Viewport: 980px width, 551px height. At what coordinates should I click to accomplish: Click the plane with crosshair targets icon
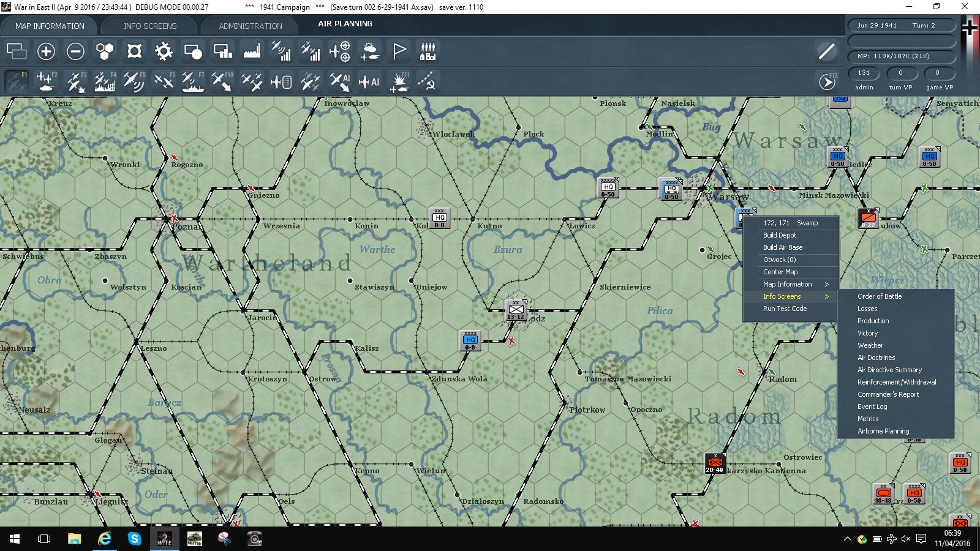click(x=340, y=51)
